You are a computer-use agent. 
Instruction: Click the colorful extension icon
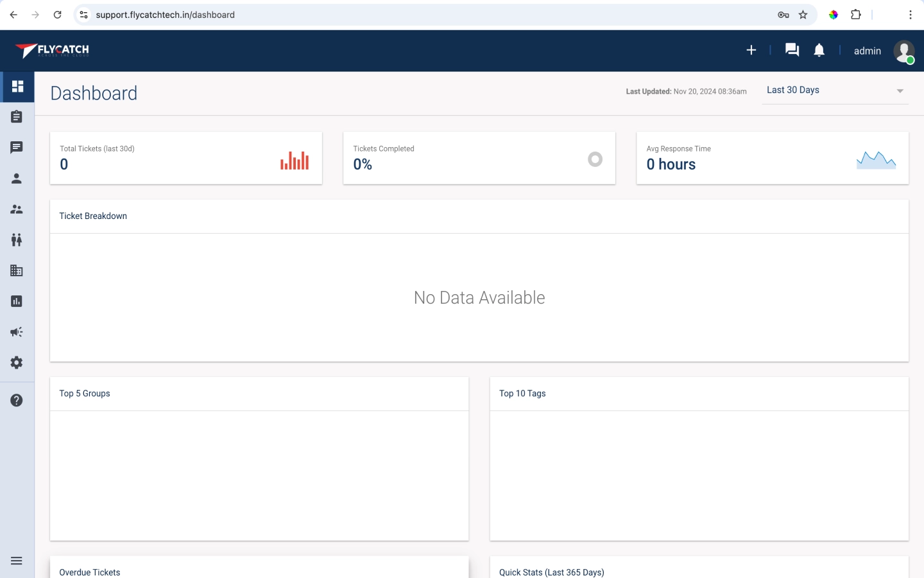click(834, 15)
